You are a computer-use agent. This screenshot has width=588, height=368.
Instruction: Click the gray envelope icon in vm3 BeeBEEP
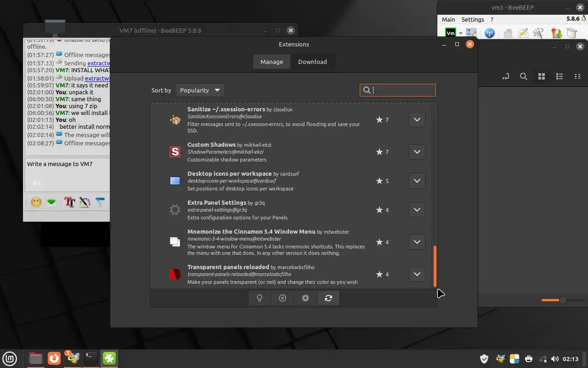[x=508, y=33]
